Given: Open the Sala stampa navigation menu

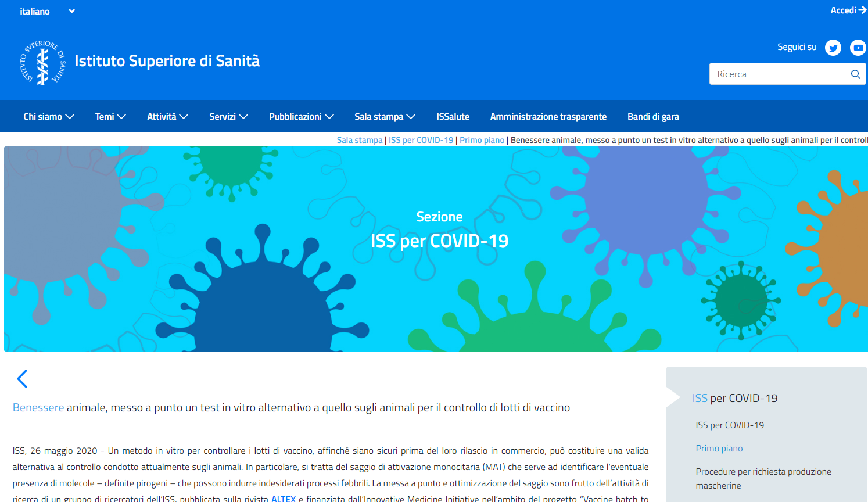Looking at the screenshot, I should tap(385, 117).
